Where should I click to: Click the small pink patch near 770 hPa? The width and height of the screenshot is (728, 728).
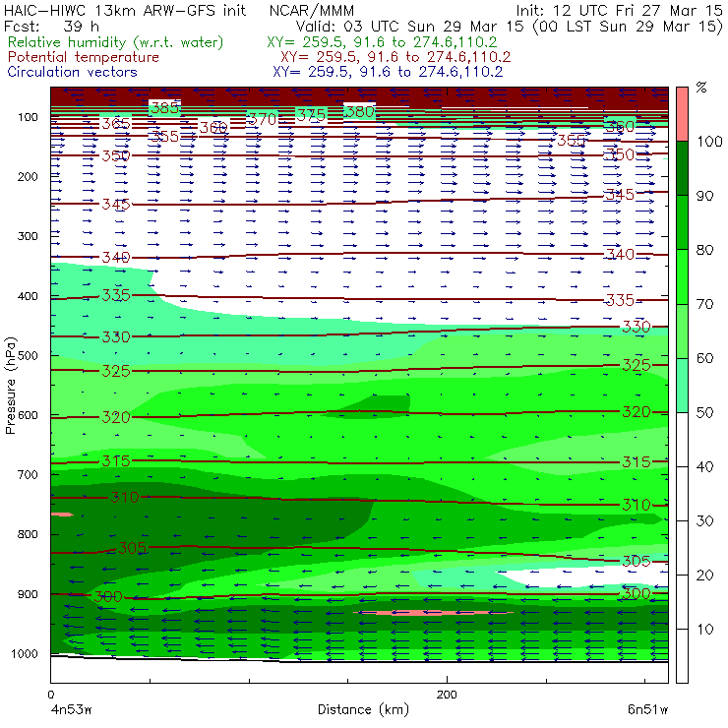tap(62, 514)
